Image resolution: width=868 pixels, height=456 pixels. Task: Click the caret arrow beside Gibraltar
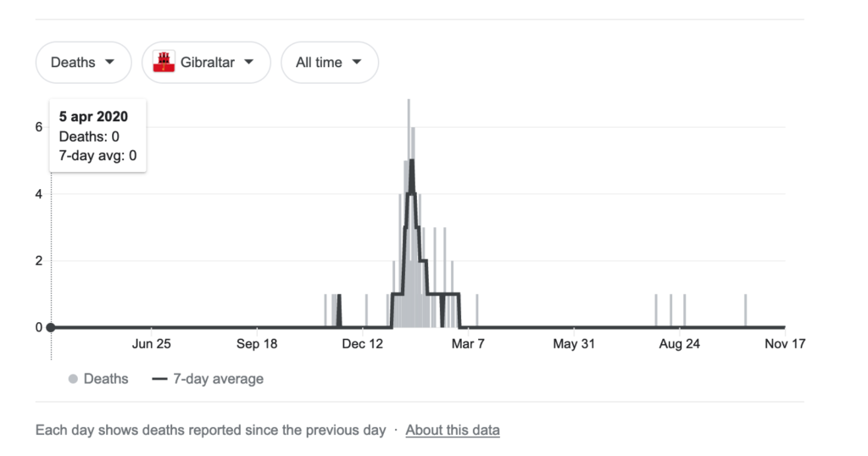tap(249, 62)
